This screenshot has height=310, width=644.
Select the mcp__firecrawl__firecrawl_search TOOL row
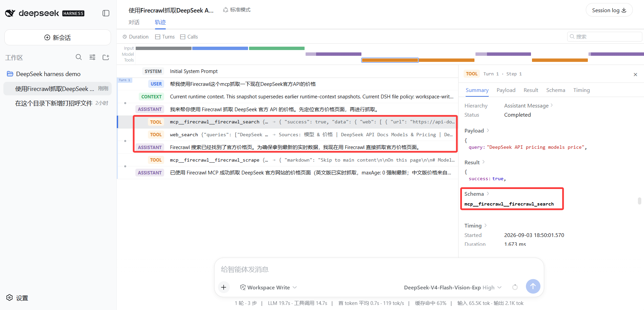coord(288,122)
